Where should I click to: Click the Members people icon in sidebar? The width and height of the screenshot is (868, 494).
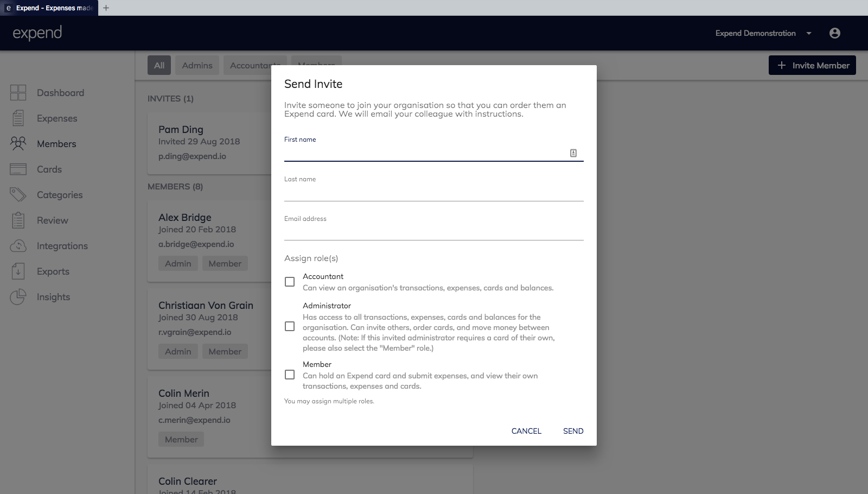(x=18, y=144)
